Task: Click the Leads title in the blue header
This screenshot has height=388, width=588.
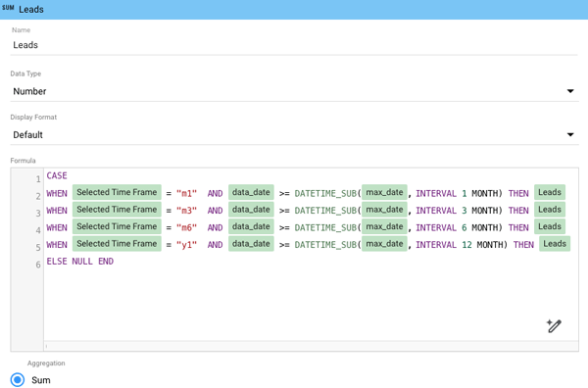Action: click(x=31, y=10)
